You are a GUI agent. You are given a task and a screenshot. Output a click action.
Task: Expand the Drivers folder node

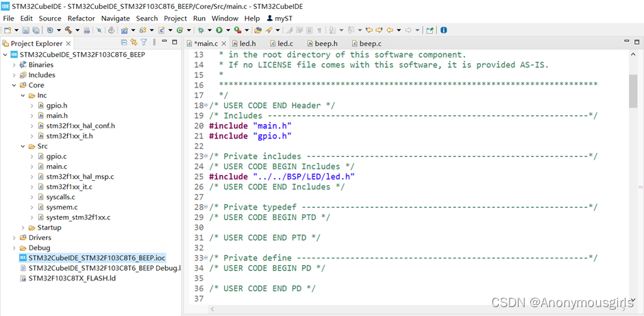point(14,238)
